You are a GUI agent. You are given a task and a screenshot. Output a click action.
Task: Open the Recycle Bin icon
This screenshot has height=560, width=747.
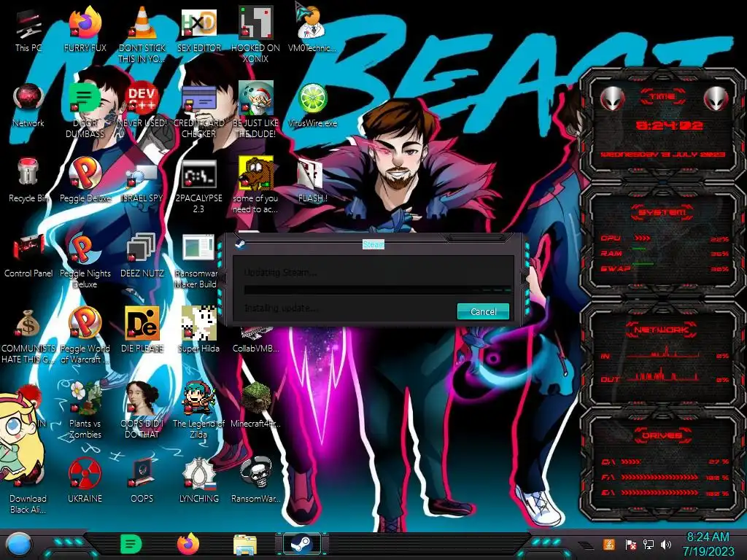[28, 181]
